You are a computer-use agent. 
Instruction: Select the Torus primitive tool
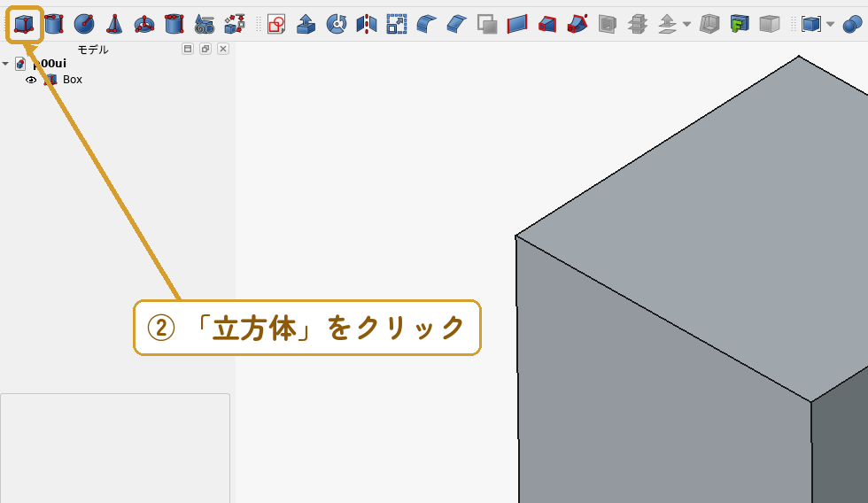[143, 24]
